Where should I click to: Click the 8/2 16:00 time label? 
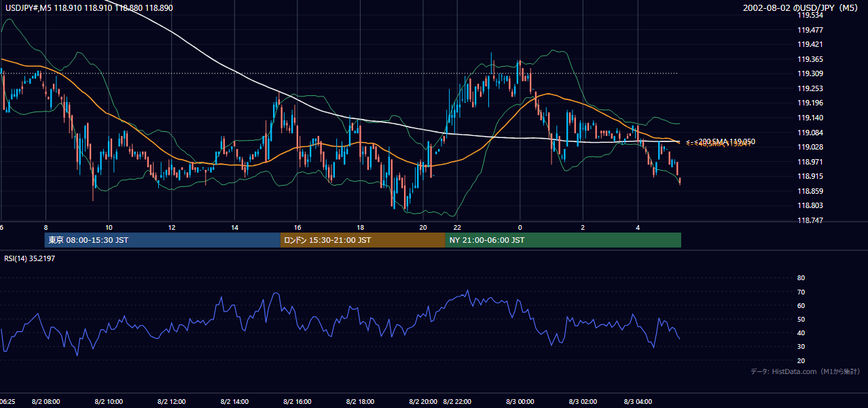pyautogui.click(x=297, y=402)
